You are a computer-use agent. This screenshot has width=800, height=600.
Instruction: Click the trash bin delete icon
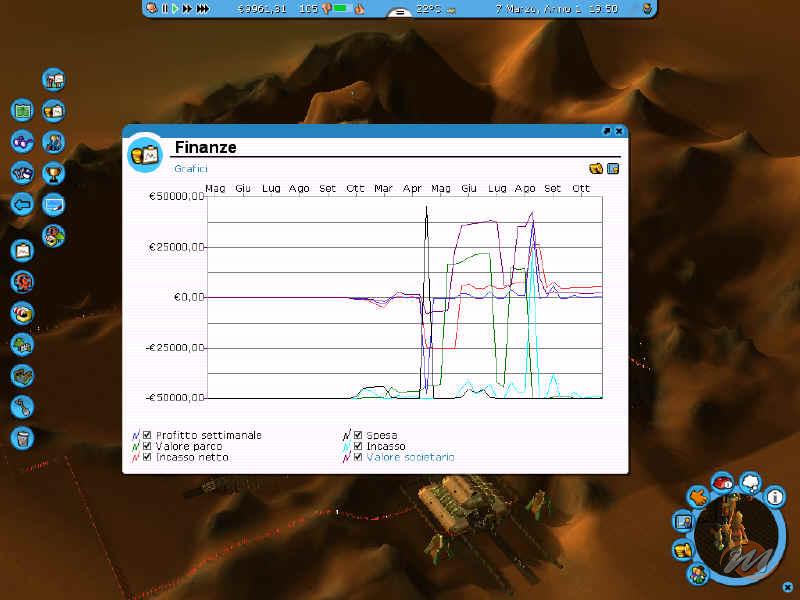(x=22, y=437)
